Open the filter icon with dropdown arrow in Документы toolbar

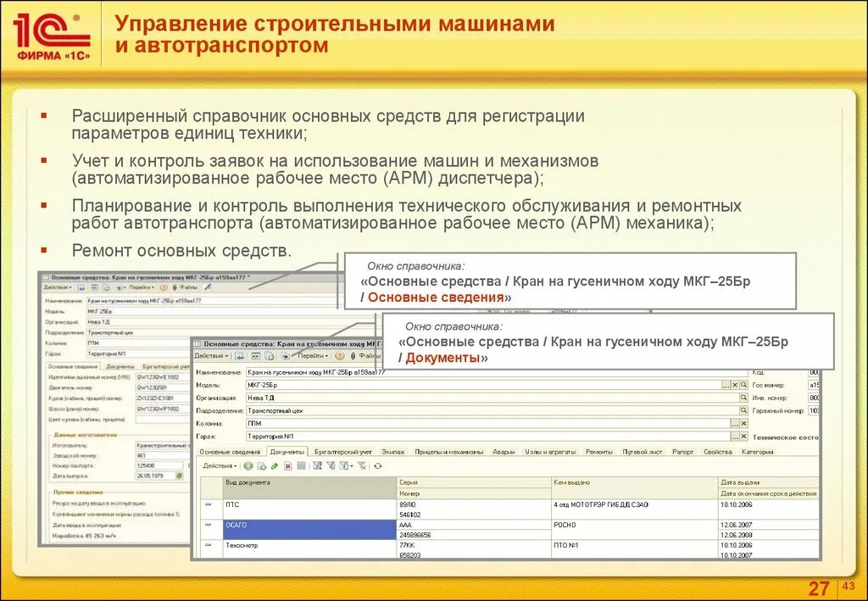(346, 466)
